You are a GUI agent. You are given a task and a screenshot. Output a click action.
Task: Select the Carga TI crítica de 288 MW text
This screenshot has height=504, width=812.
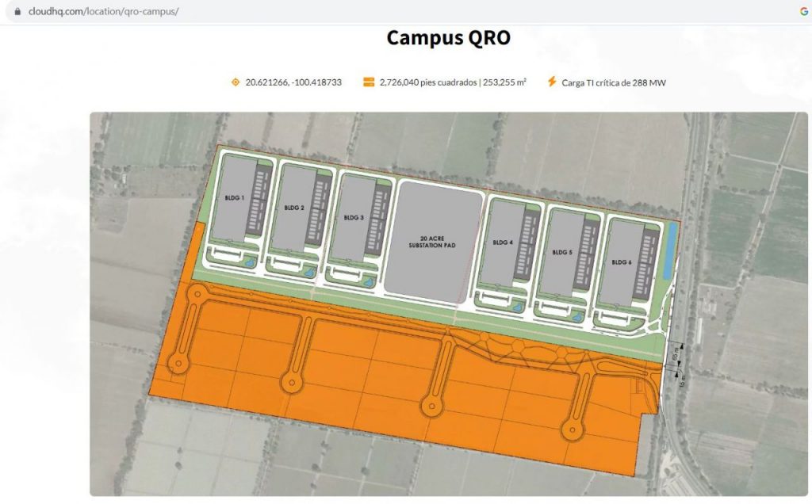(x=614, y=82)
